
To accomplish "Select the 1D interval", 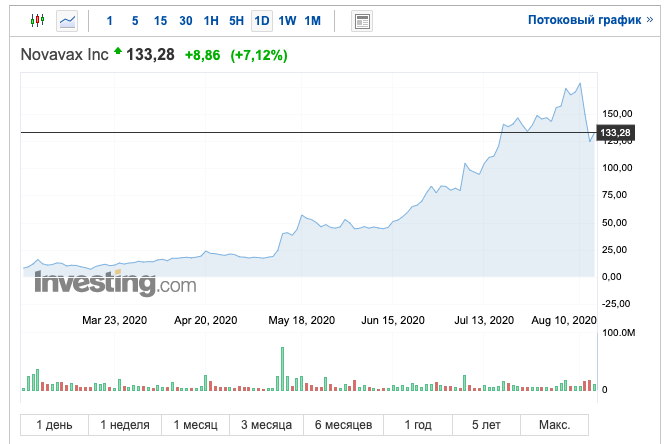I will 262,20.
